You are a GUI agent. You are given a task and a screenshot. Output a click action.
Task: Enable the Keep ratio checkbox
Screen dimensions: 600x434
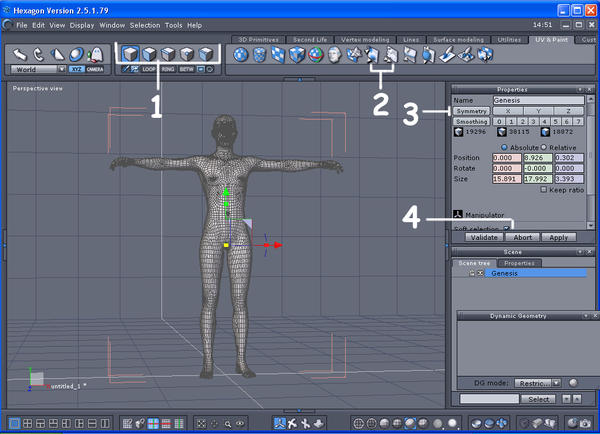point(543,189)
